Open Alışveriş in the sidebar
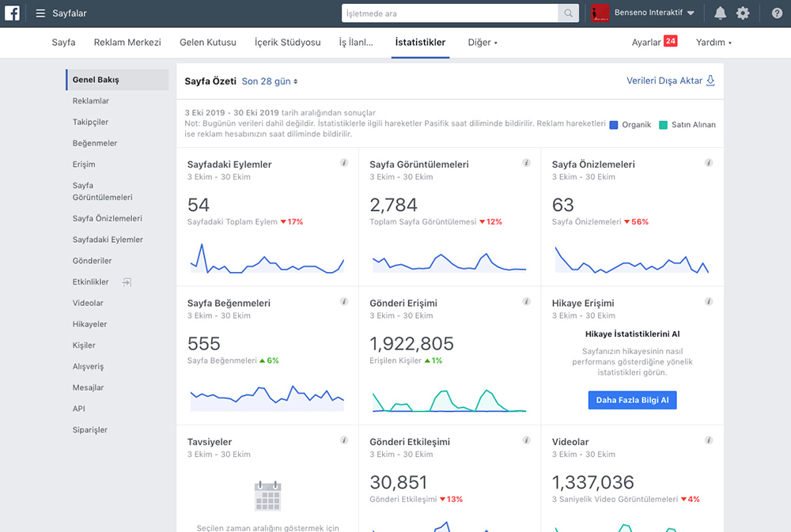This screenshot has height=532, width=791. (88, 367)
